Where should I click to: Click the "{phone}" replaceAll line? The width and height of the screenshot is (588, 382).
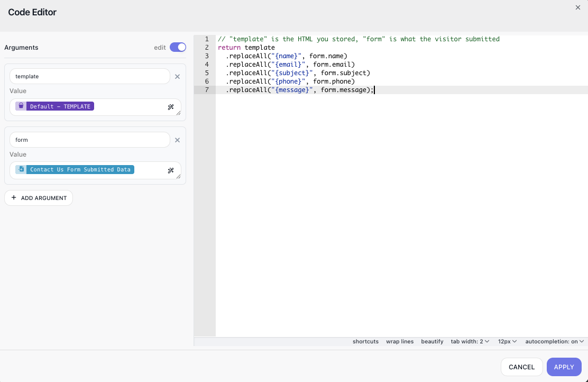tap(290, 81)
